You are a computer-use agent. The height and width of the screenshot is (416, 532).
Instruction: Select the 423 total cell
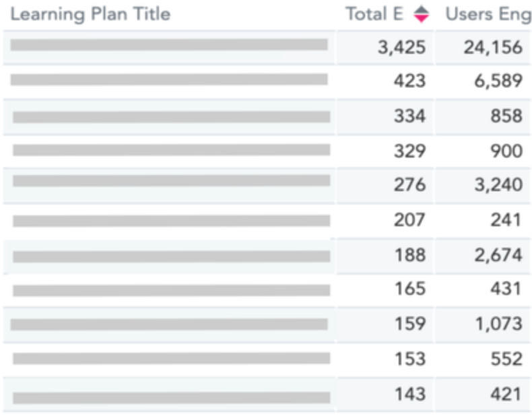pyautogui.click(x=409, y=81)
